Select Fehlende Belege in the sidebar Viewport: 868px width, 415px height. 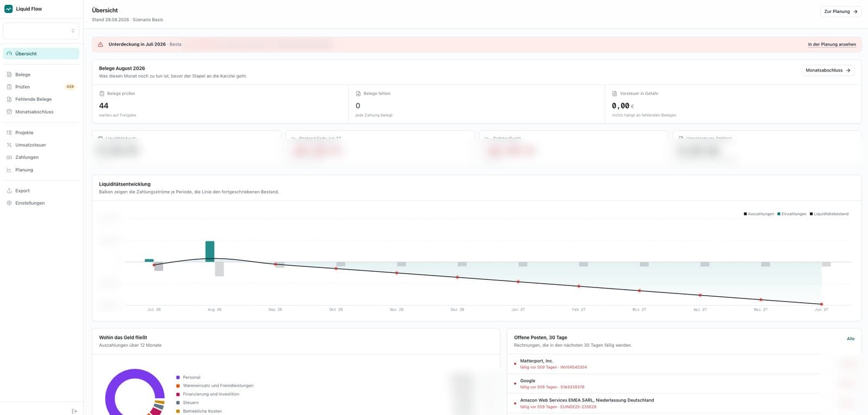[x=41, y=99]
